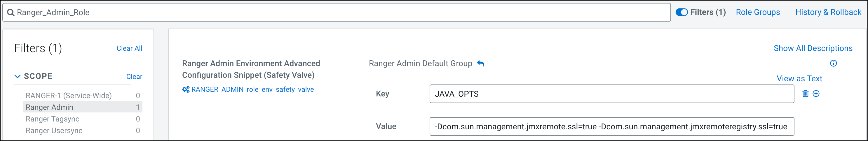The width and height of the screenshot is (868, 141).
Task: Click the gears icon beside RANGER_ADMIN_role_env_safety_valve
Action: 186,89
